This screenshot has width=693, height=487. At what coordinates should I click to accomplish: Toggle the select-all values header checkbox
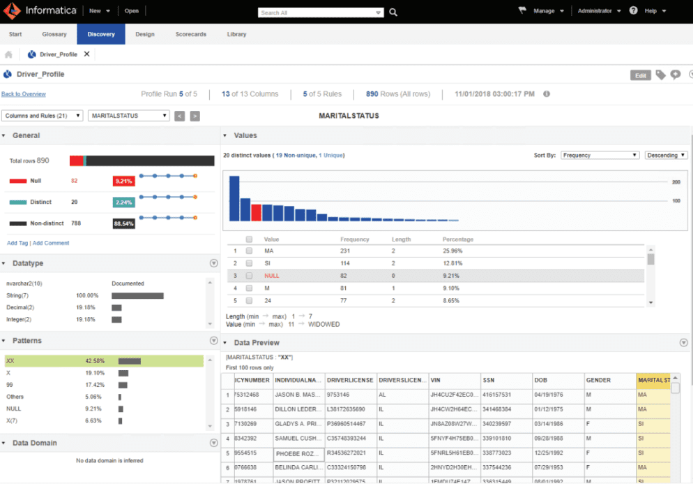click(x=249, y=239)
